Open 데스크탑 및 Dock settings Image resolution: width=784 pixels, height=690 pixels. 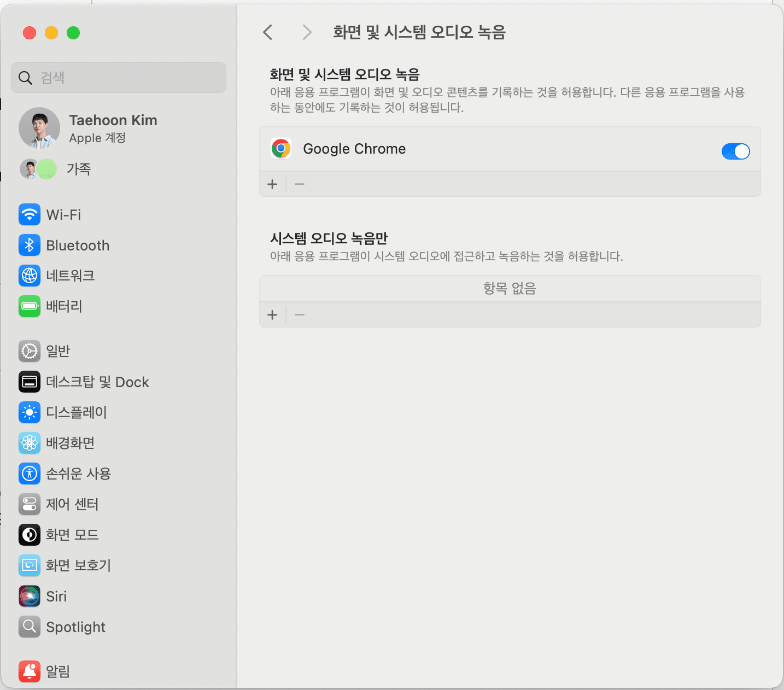coord(97,382)
